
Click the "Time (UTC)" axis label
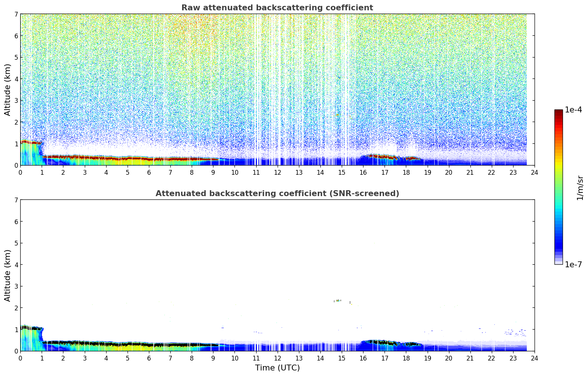pyautogui.click(x=277, y=368)
